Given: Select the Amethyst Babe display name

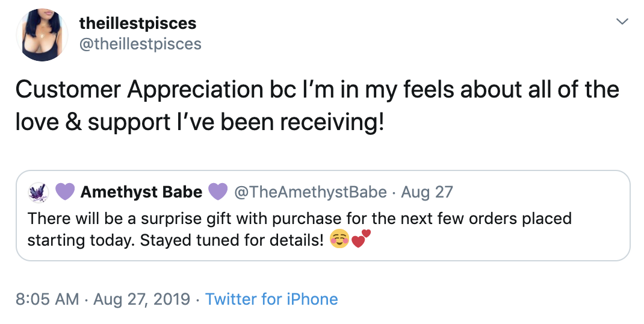Looking at the screenshot, I should click(141, 192).
